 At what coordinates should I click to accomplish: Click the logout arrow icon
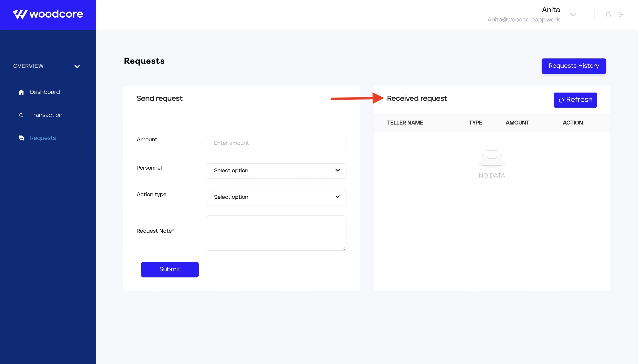point(621,15)
